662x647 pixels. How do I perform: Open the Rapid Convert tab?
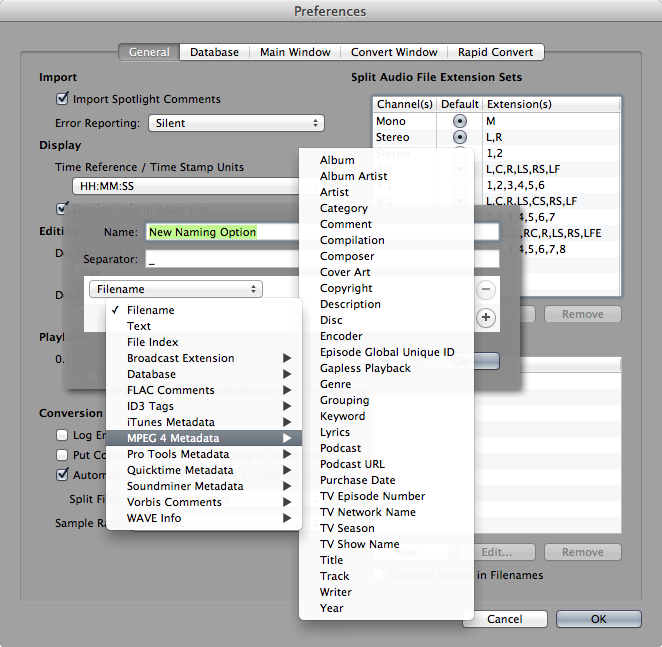tap(496, 52)
